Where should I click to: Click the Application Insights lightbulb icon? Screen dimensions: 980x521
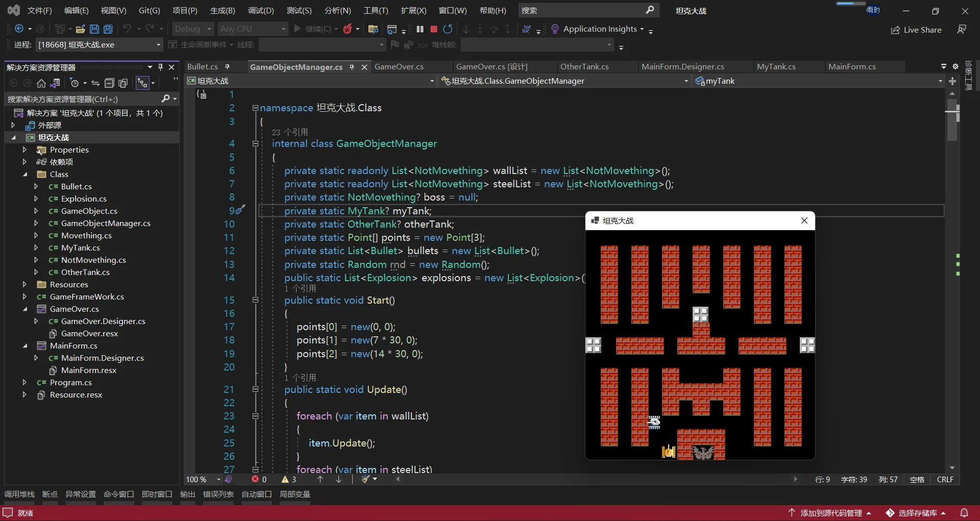555,29
